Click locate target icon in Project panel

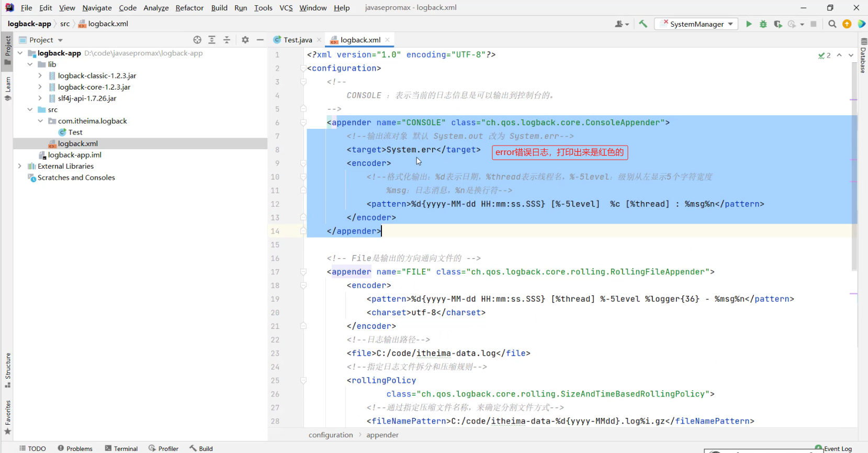click(x=197, y=40)
